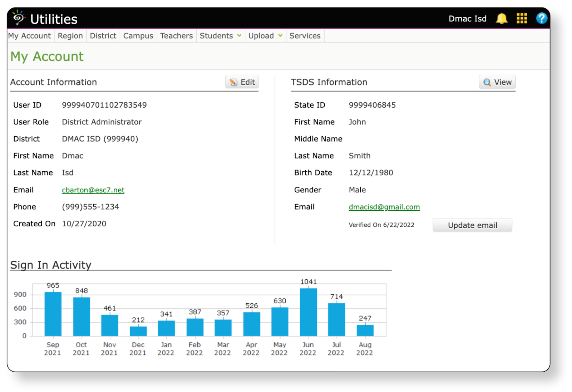This screenshot has width=572, height=392.
Task: Select the account Last Name value Isd
Action: [68, 173]
